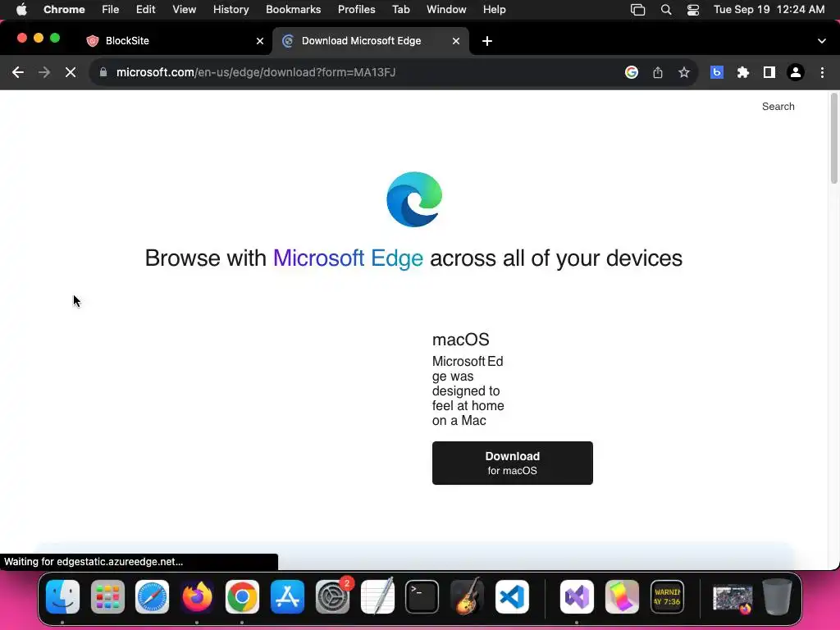Open the Extensions puzzle-piece menu
This screenshot has width=840, height=630.
(x=743, y=72)
